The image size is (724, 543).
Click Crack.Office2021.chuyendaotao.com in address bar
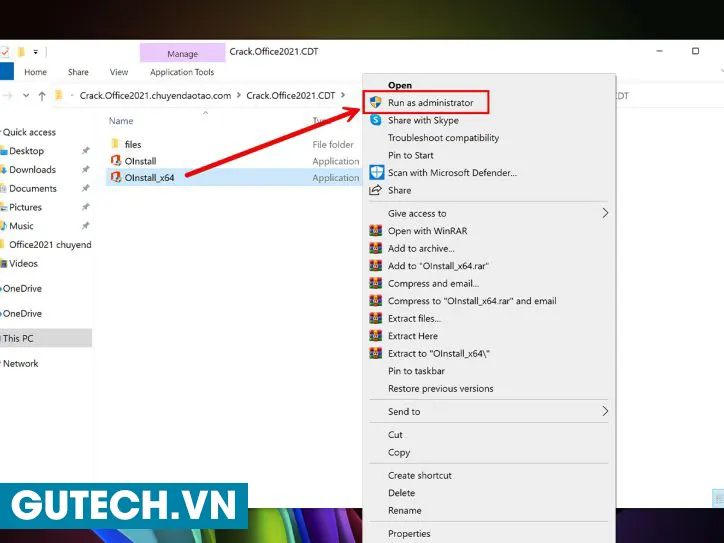tap(155, 96)
